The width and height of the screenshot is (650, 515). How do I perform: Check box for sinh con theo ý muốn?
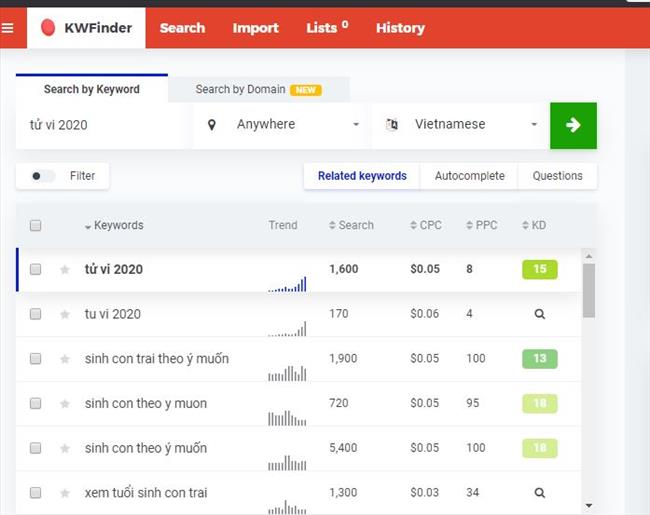tap(36, 448)
